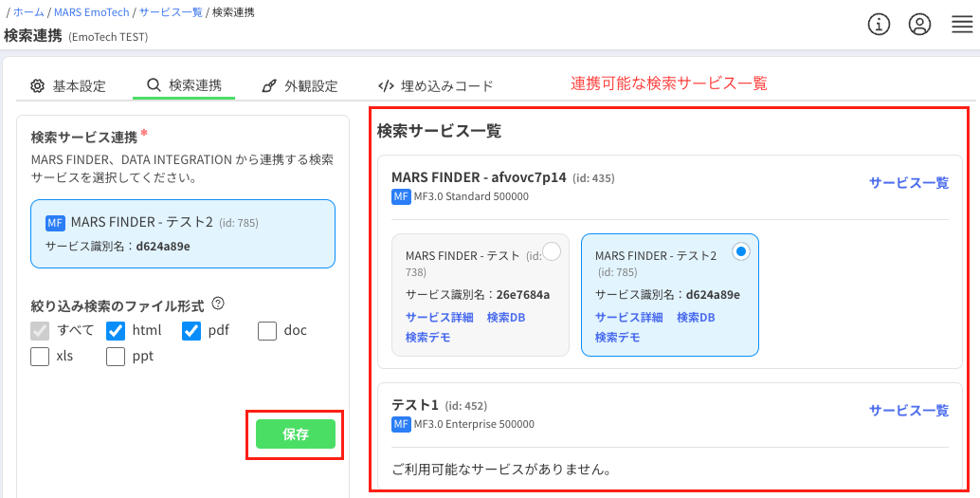Switch to the 外観設定 tab
The image size is (980, 498).
click(x=300, y=85)
